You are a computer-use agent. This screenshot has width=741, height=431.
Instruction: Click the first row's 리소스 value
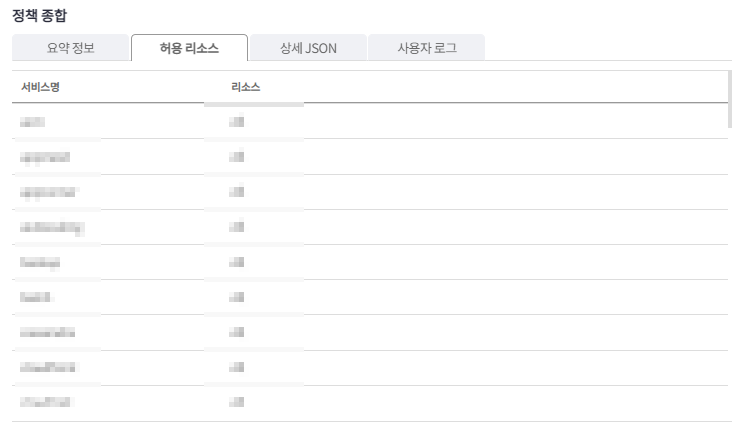[237, 122]
